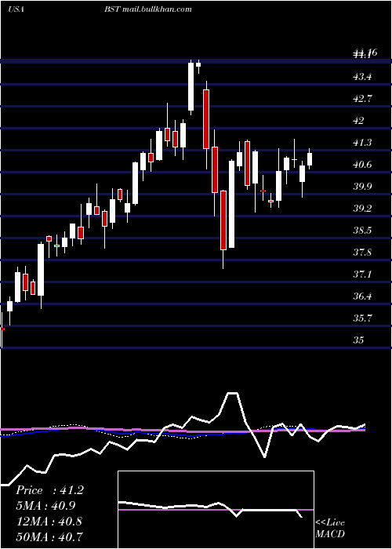Click the 37.8 price axis label
The width and height of the screenshot is (392, 549).
(362, 253)
